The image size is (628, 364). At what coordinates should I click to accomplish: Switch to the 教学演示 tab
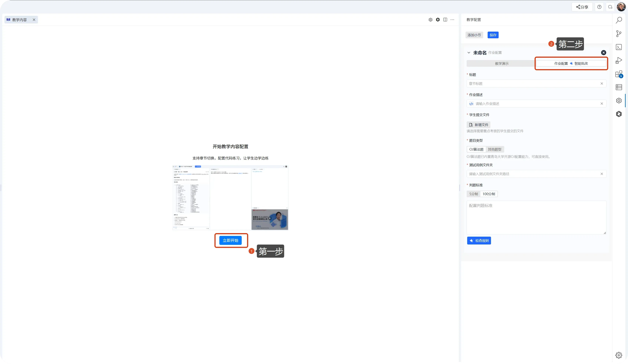[502, 64]
